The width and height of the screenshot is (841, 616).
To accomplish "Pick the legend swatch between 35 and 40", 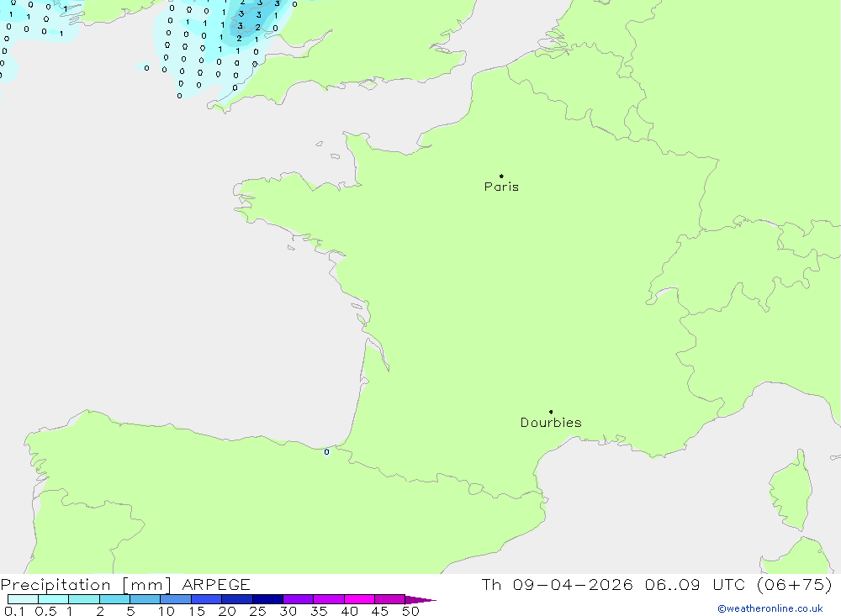I will (x=329, y=599).
